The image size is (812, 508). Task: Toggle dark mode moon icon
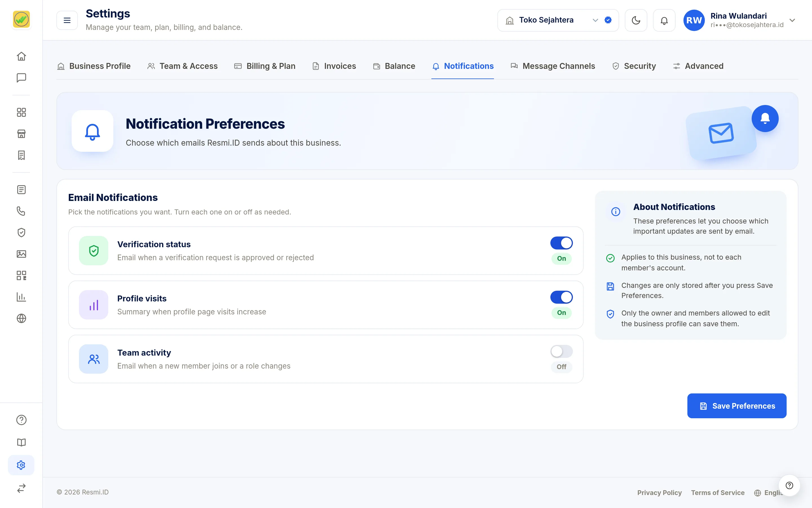(x=636, y=21)
